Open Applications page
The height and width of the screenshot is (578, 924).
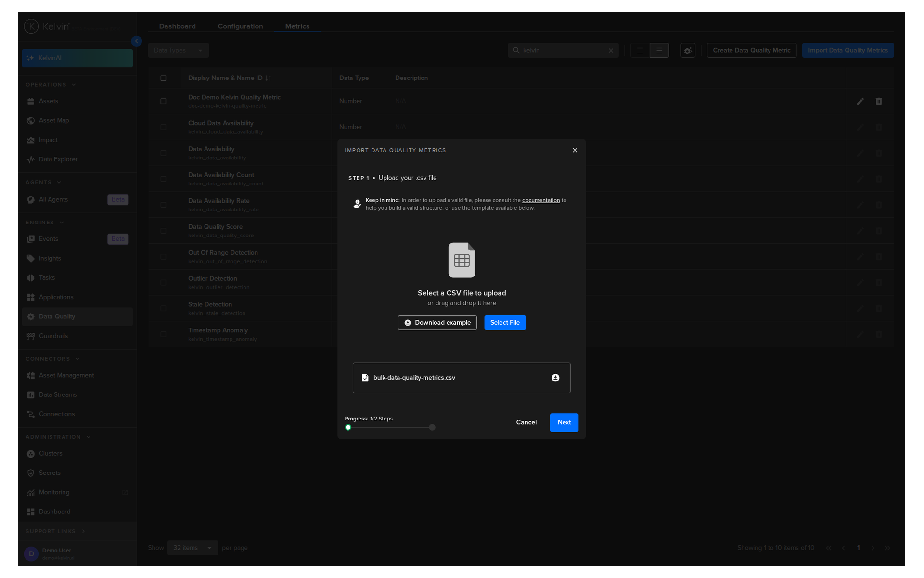point(77,297)
